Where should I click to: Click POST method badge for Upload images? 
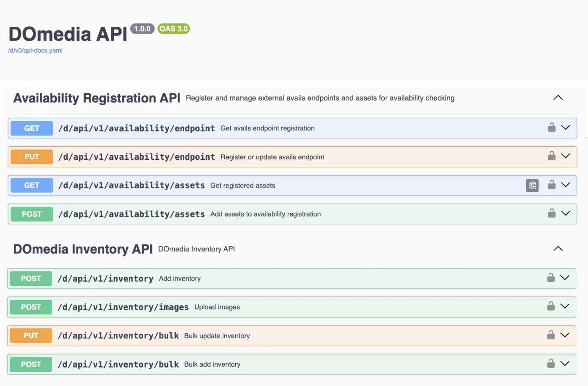tap(31, 307)
